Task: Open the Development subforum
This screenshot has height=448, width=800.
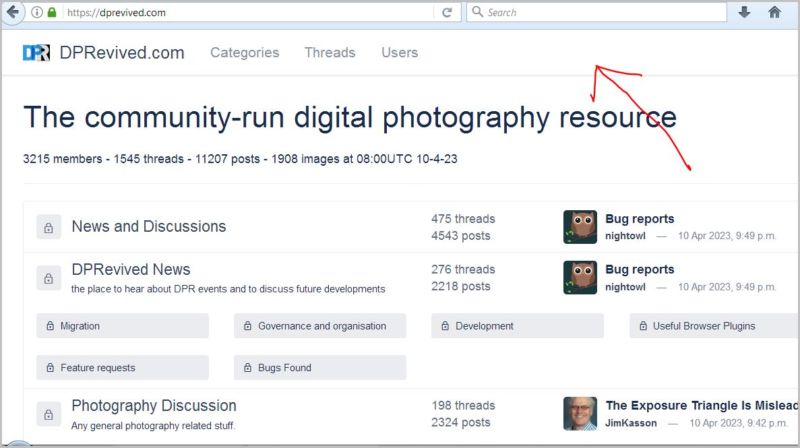Action: pos(517,326)
